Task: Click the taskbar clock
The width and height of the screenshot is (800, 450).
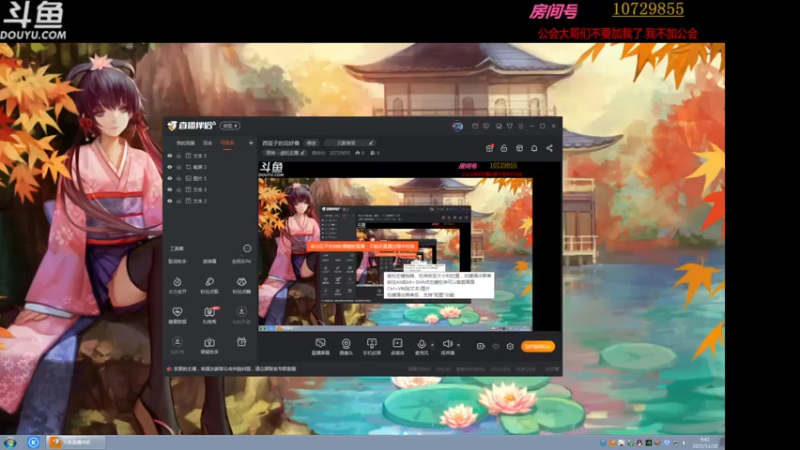Action: [x=705, y=442]
